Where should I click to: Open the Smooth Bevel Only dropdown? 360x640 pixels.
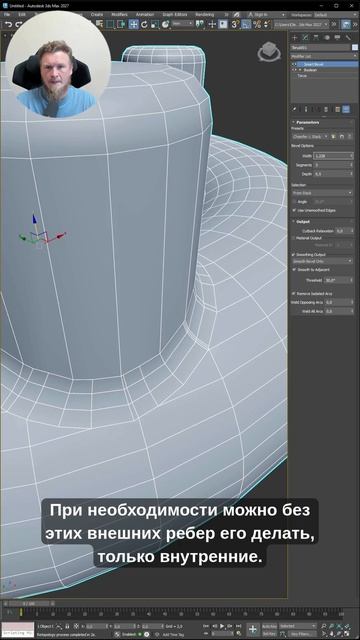tap(322, 261)
